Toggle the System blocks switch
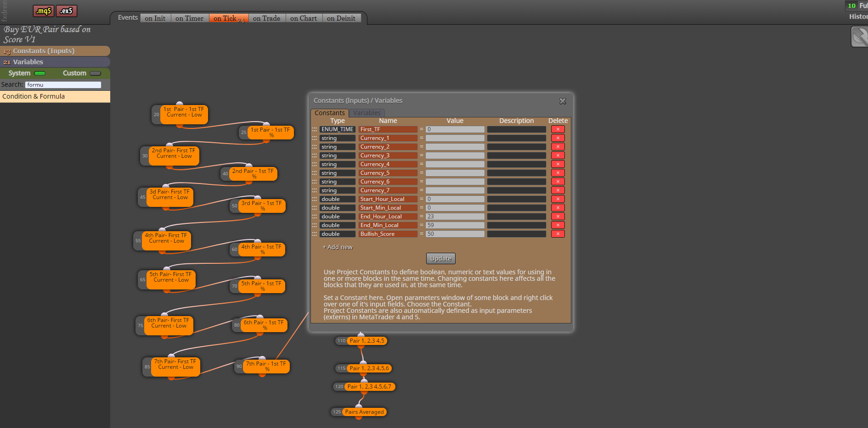This screenshot has height=428, width=868. tap(40, 73)
